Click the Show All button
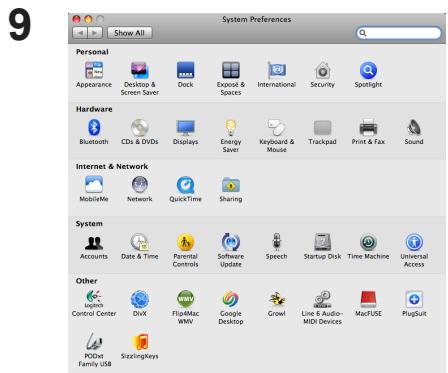The image size is (448, 373). tap(129, 33)
